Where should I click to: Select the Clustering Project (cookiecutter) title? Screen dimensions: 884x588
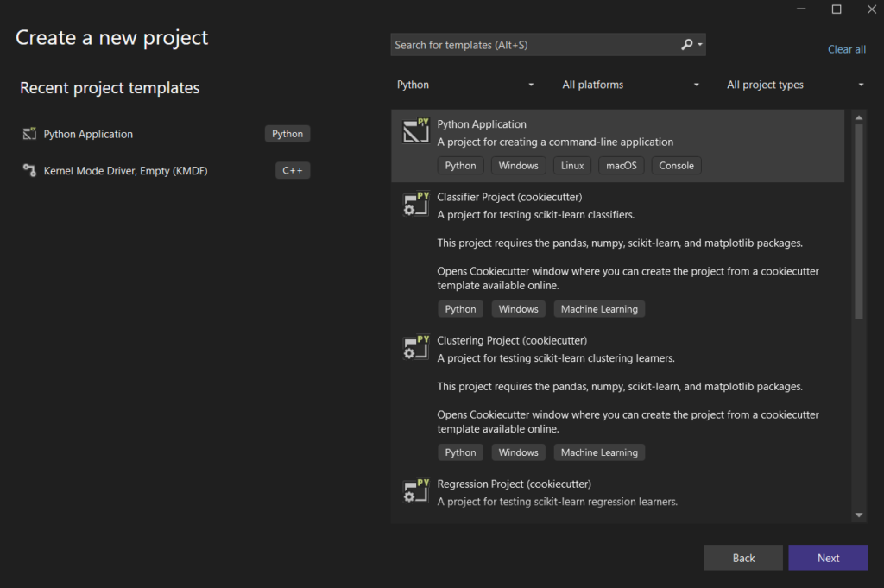click(x=512, y=340)
